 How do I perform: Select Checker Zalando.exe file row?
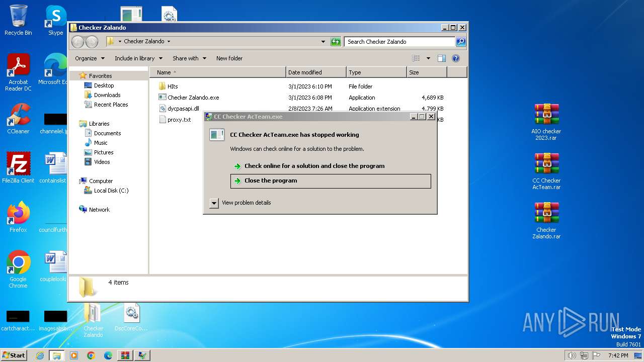(x=300, y=98)
